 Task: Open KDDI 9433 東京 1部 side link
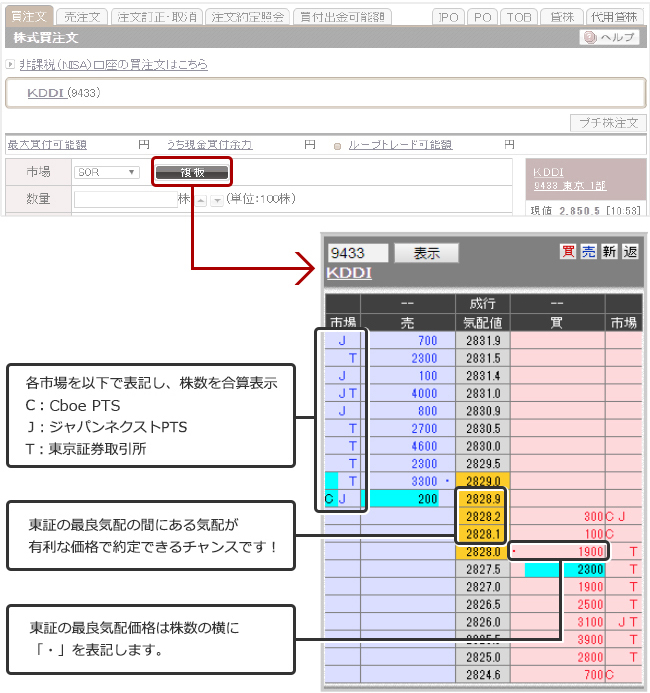click(x=570, y=179)
